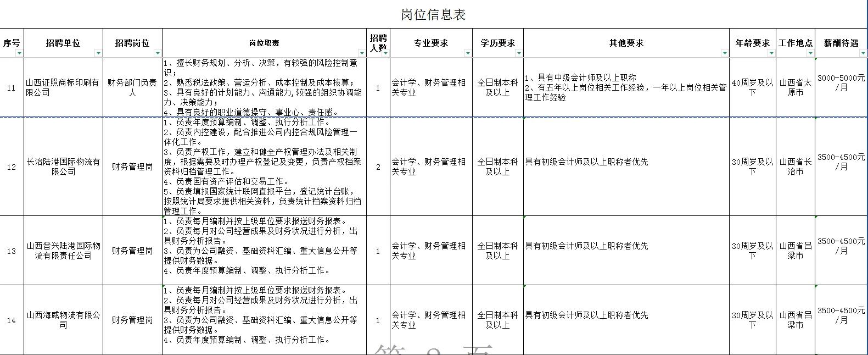868x355 pixels.
Task: Select the job duties cell for row 11
Action: point(265,87)
